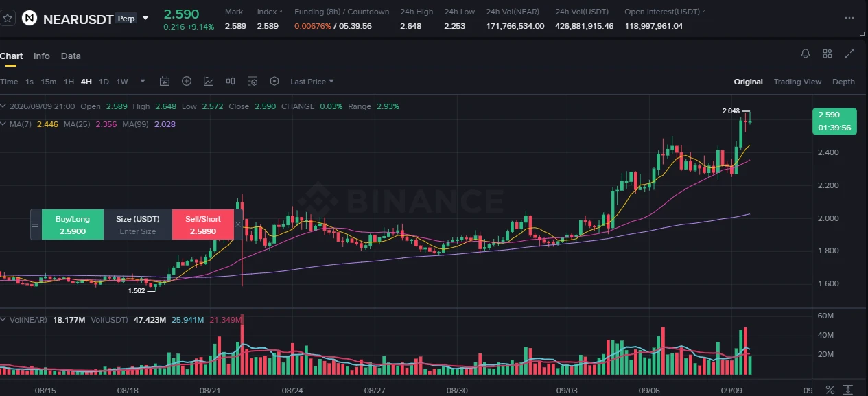Click the add plus-circle toolbar icon
This screenshot has height=396, width=868.
click(x=187, y=82)
